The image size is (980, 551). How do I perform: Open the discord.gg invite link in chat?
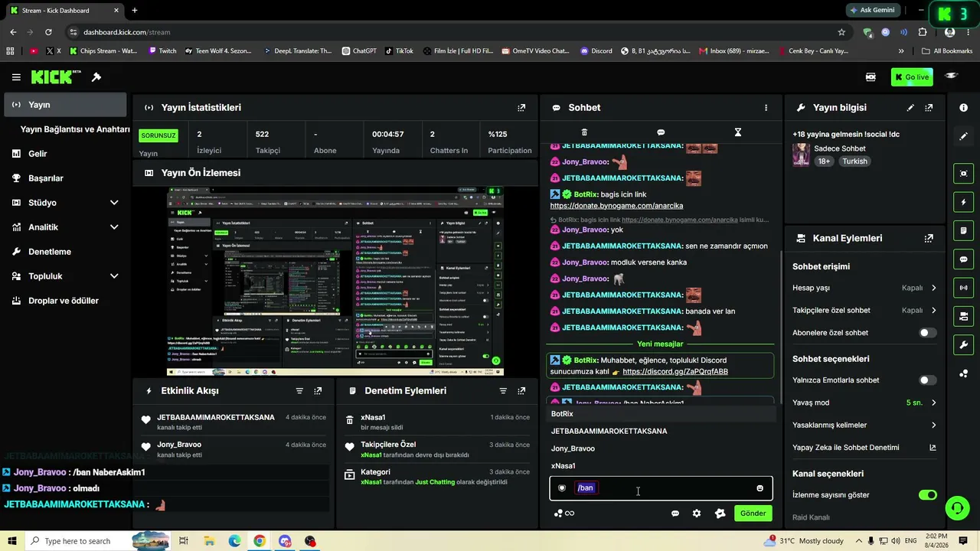click(x=675, y=372)
